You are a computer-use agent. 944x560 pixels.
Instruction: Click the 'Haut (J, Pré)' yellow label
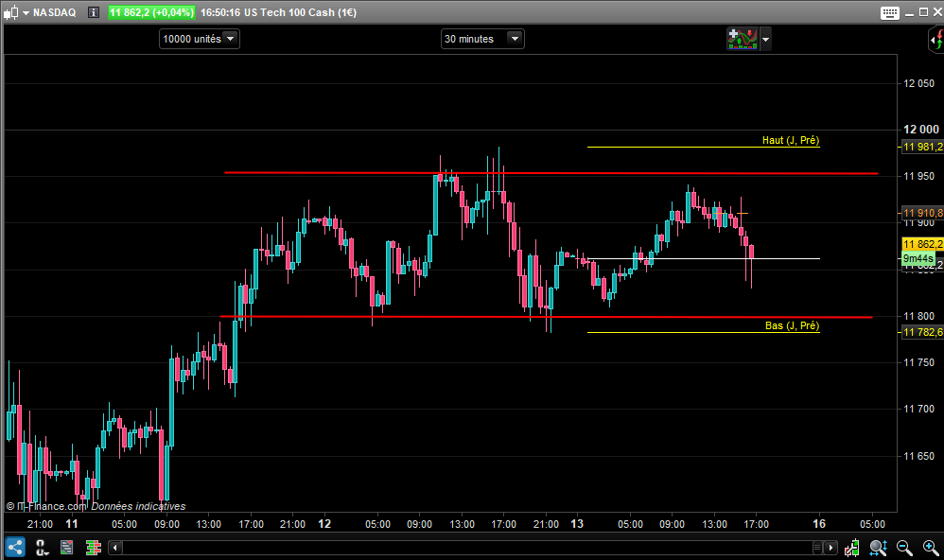point(791,140)
